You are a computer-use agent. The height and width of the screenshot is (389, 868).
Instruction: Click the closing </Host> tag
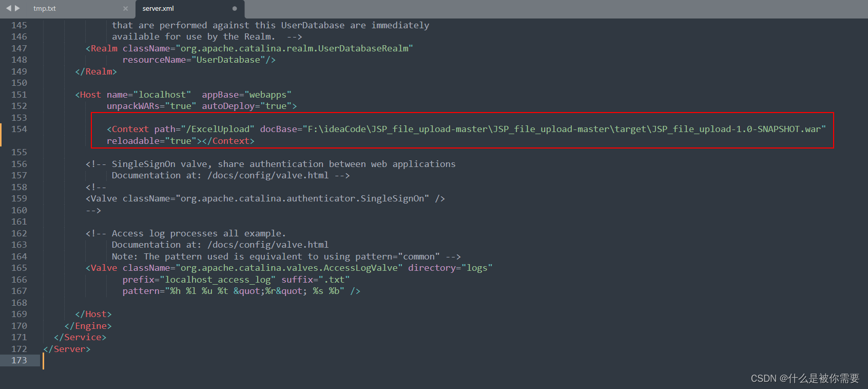point(93,314)
